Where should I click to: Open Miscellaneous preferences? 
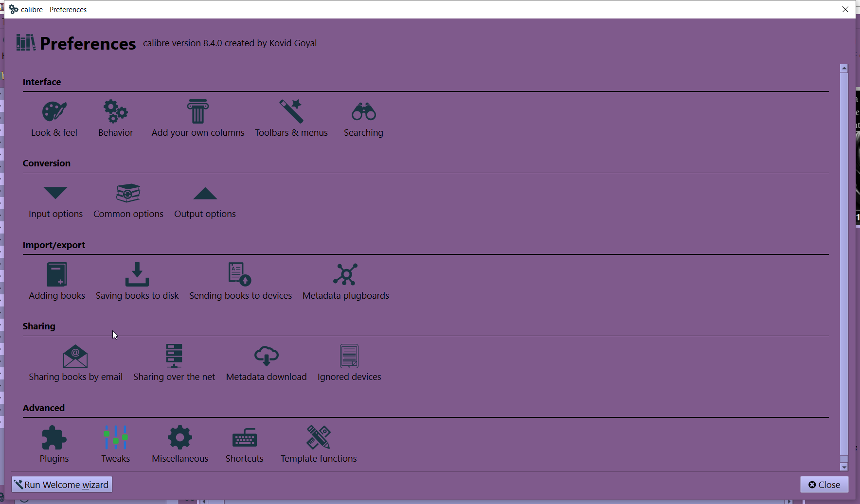click(x=180, y=445)
